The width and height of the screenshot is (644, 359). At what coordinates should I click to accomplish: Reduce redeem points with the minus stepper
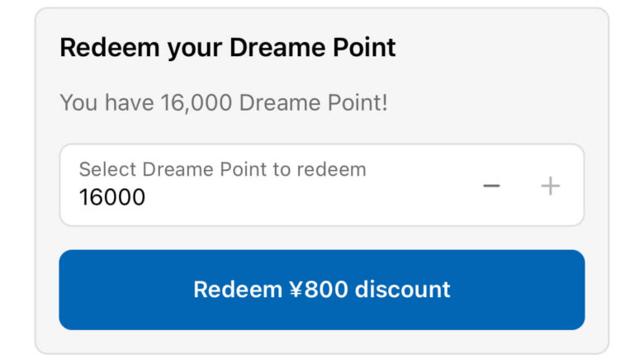(x=491, y=186)
